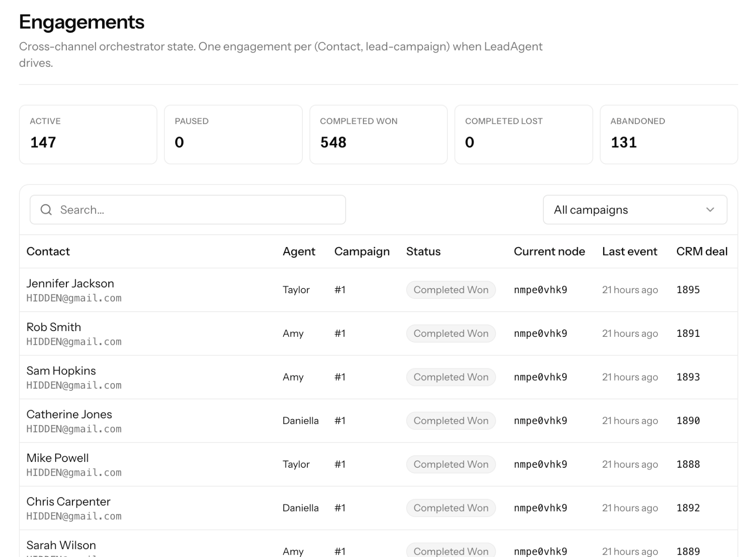Open contact Mike Powell

[x=57, y=458]
